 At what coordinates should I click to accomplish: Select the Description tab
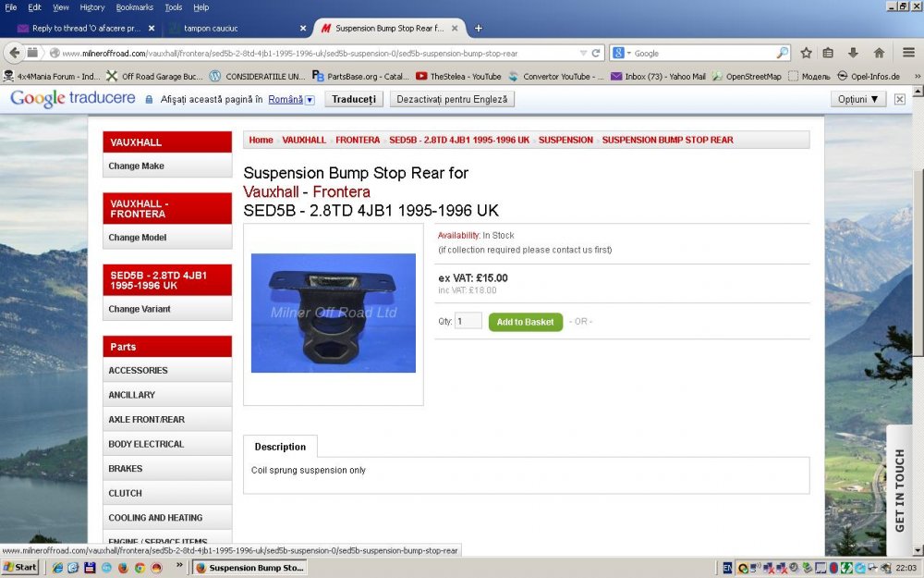click(280, 447)
